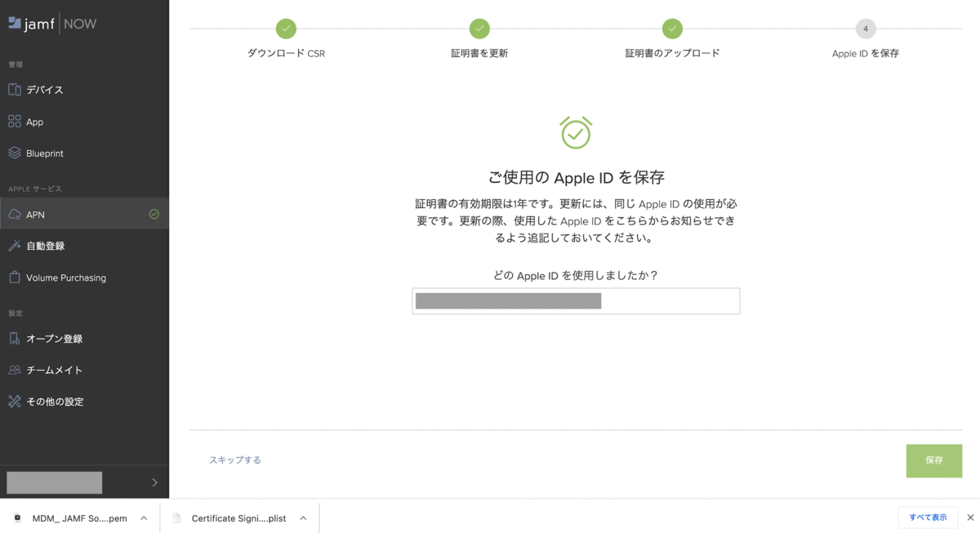Open デバイス in the sidebar
980x533 pixels.
(x=84, y=90)
